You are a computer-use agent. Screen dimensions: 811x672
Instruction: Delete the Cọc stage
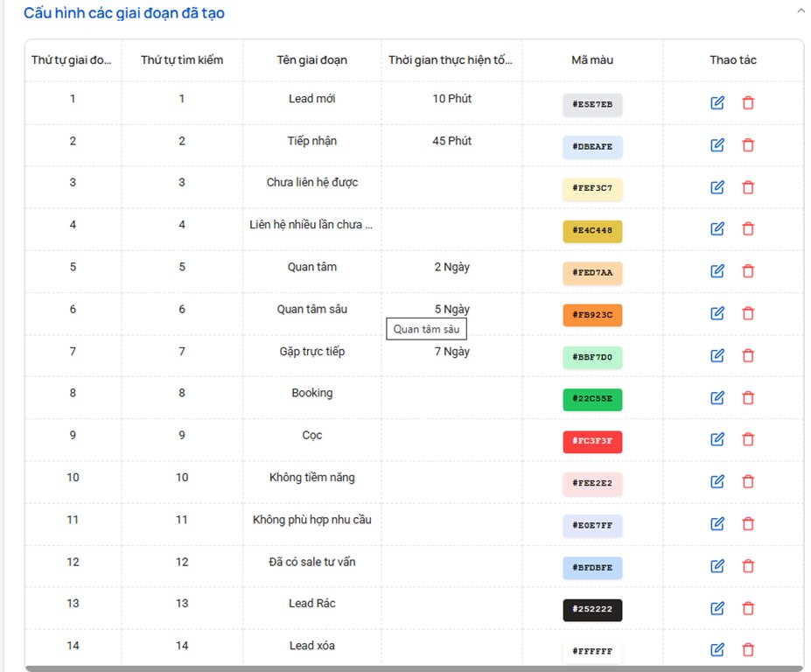tap(748, 440)
